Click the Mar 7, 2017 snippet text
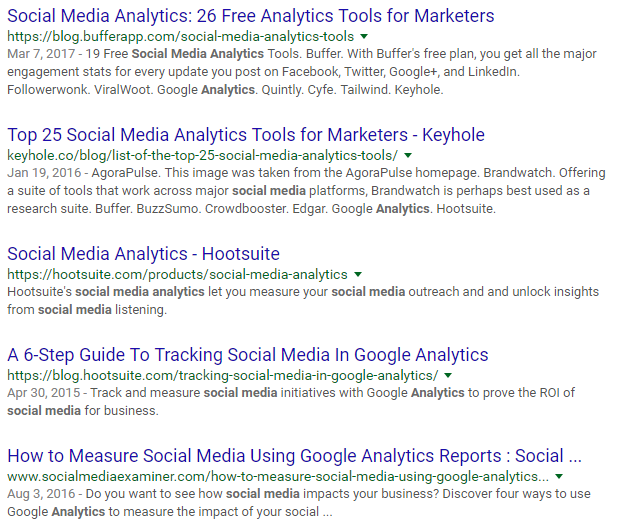Image resolution: width=624 pixels, height=529 pixels. click(302, 72)
